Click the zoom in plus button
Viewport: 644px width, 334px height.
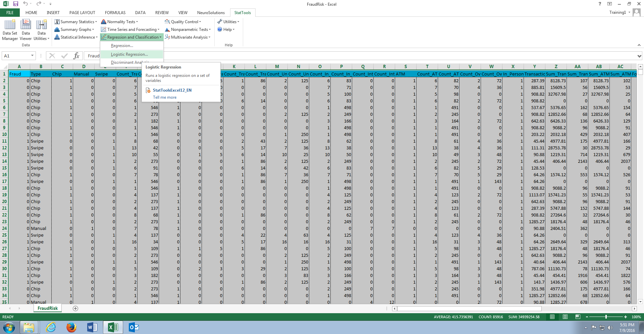[x=625, y=317]
